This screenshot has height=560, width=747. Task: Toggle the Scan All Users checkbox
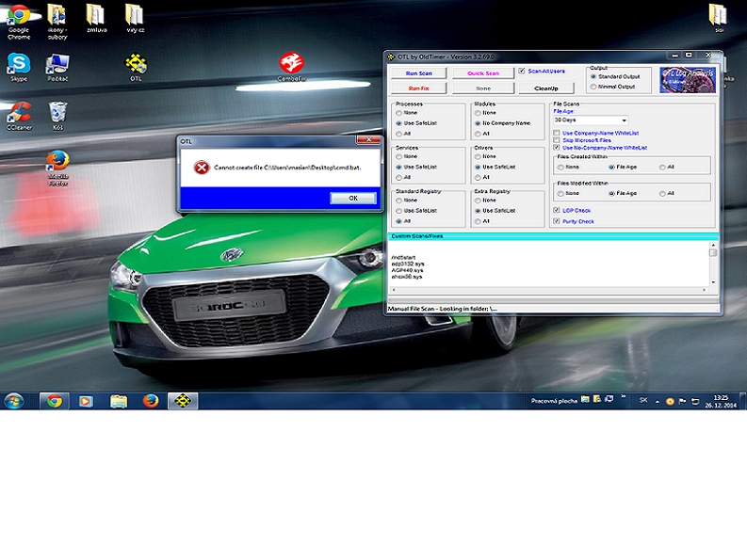[x=522, y=72]
